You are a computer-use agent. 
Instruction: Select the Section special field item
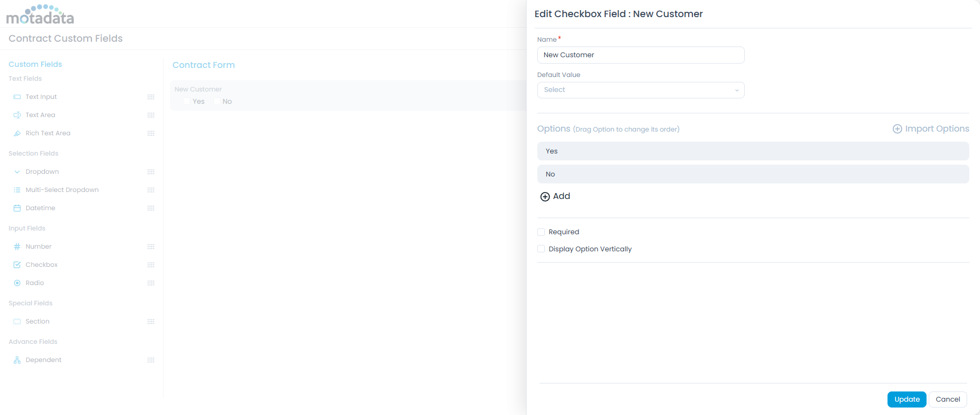pyautogui.click(x=37, y=321)
